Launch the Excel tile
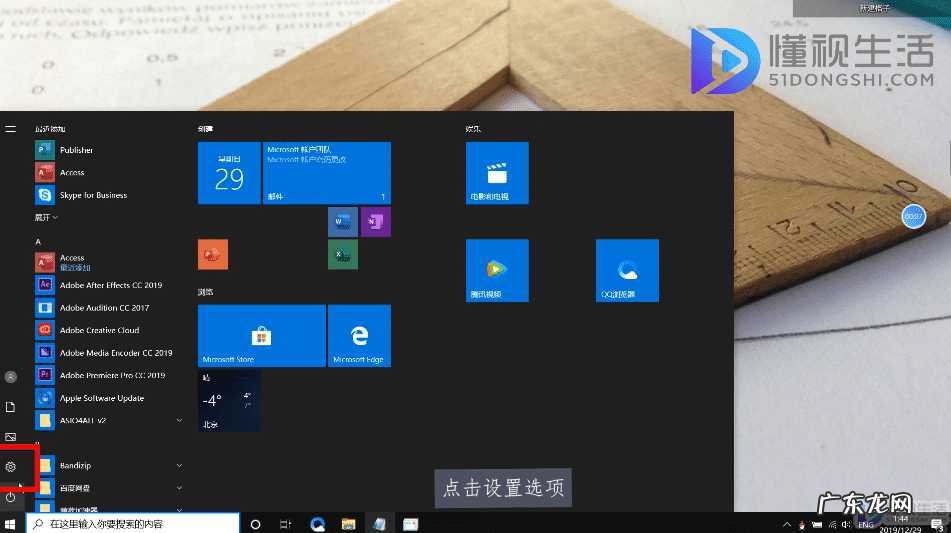This screenshot has width=951, height=533. tap(342, 255)
